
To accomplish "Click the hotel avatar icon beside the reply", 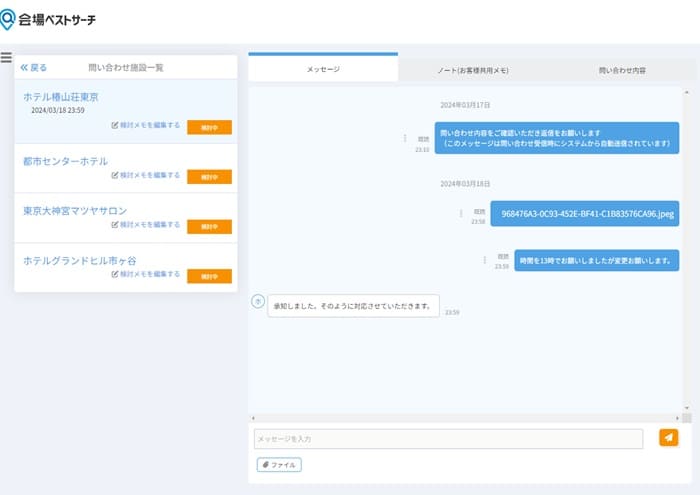I will 257,301.
